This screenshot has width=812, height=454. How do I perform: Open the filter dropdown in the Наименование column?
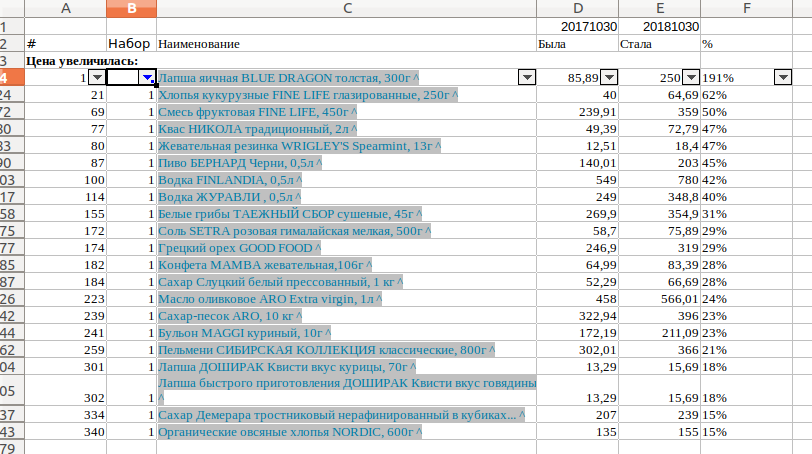(527, 78)
